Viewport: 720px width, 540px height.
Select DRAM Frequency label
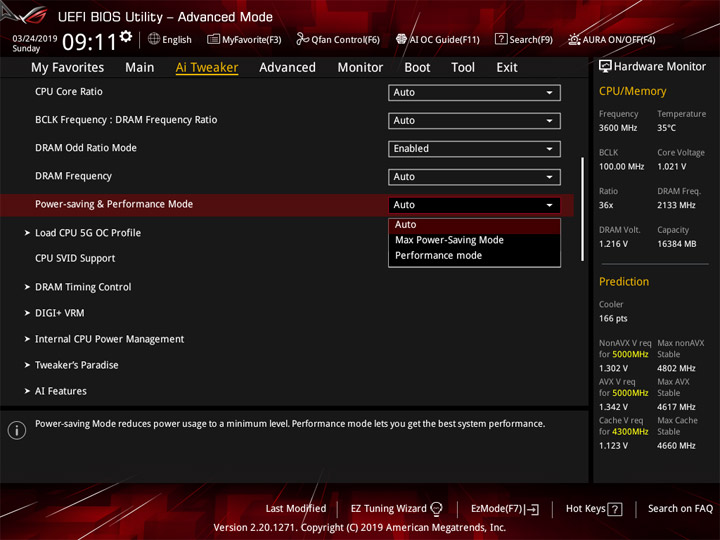[73, 176]
